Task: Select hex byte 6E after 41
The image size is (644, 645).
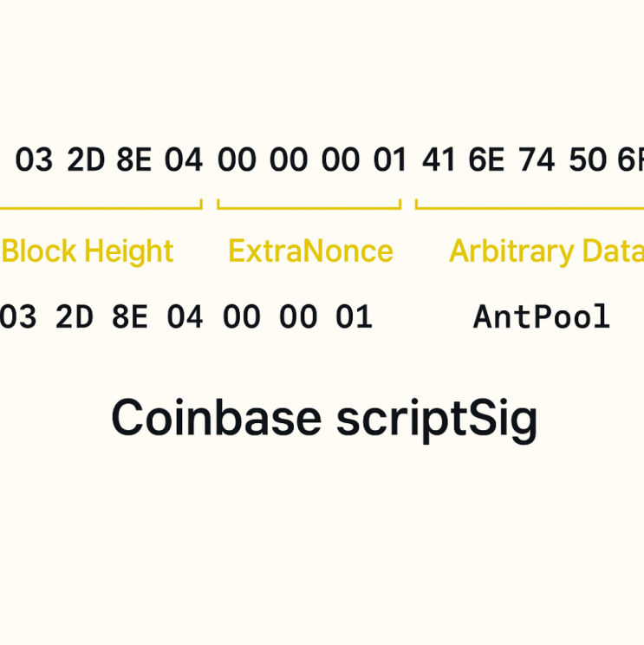Action: 486,160
